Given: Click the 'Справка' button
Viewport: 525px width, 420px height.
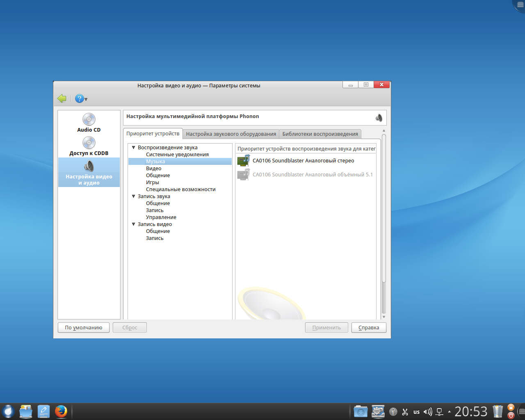Looking at the screenshot, I should (368, 328).
